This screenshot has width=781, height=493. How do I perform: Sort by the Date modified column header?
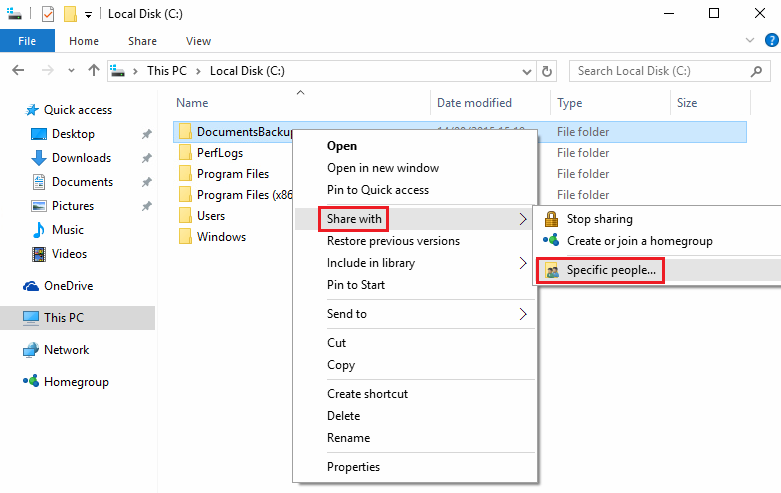click(474, 103)
